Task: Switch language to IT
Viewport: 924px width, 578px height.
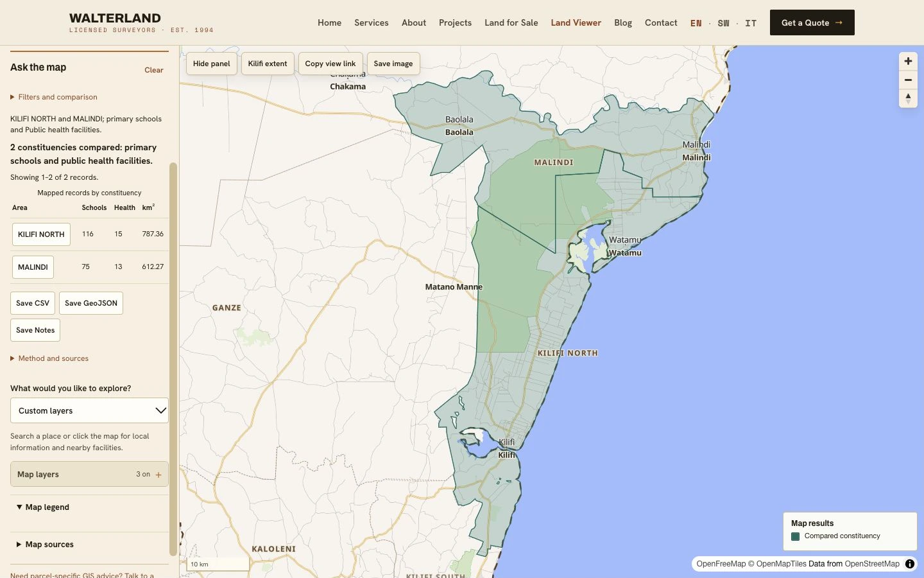Action: click(x=751, y=23)
